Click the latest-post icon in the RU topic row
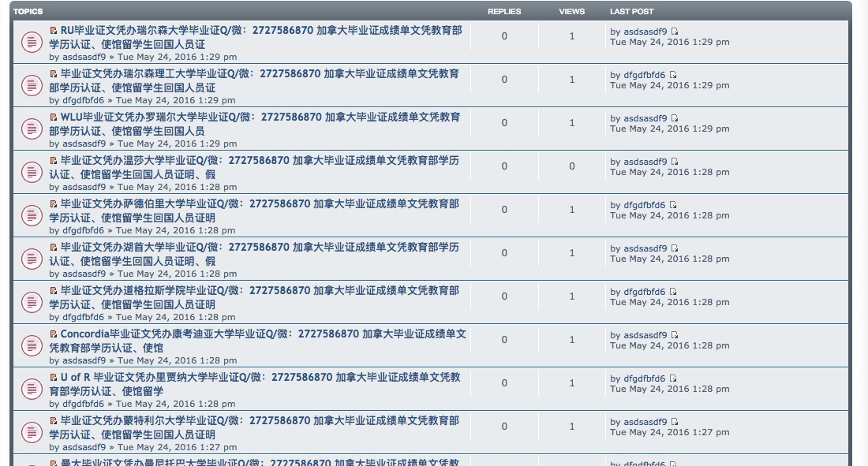Screen dimensions: 868x466 point(675,32)
